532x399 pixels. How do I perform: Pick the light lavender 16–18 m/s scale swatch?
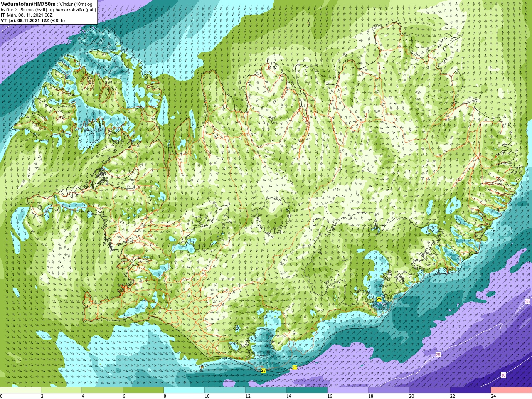(348, 390)
